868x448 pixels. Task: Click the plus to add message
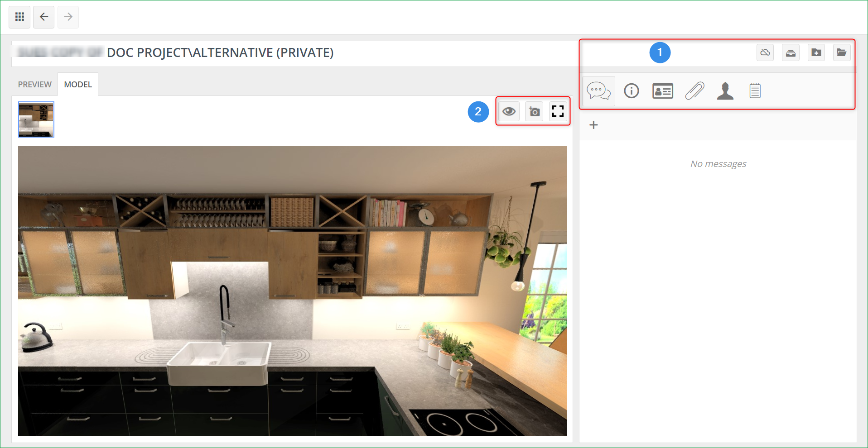(593, 125)
